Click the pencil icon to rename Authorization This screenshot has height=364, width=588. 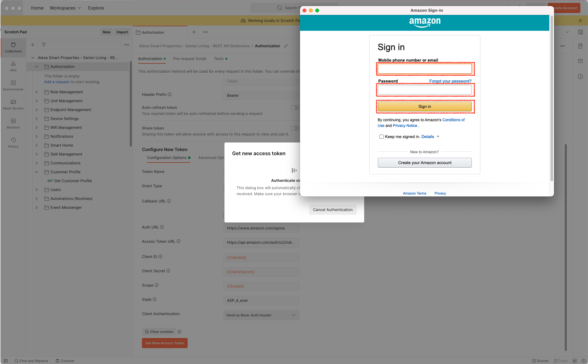tap(286, 46)
